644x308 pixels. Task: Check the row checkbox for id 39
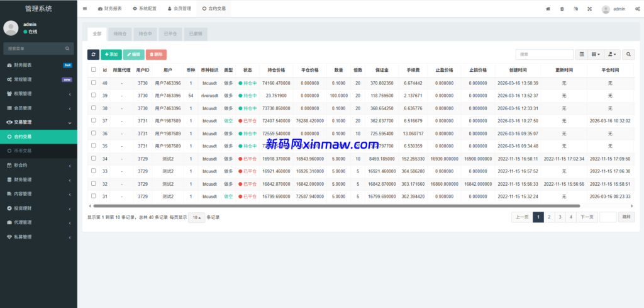point(94,95)
